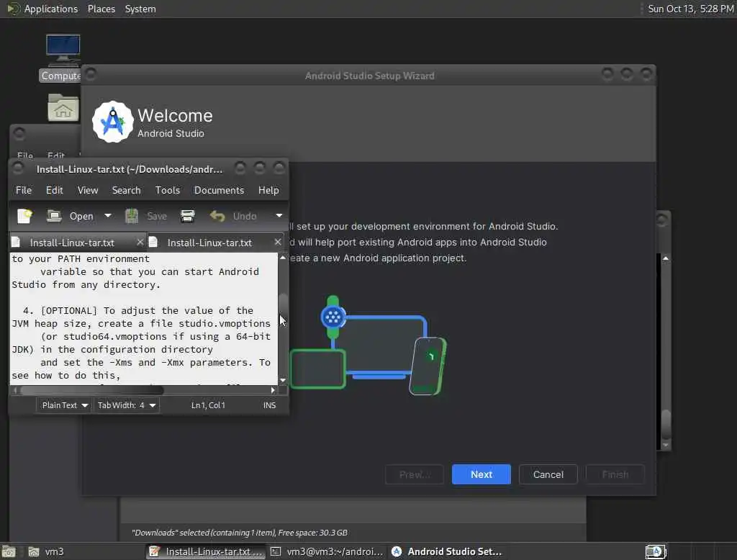Viewport: 737px width, 560px height.
Task: Open the View menu in text editor
Action: click(87, 190)
